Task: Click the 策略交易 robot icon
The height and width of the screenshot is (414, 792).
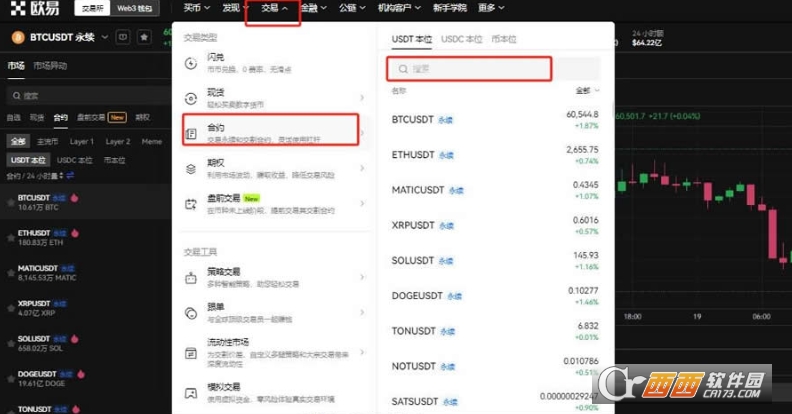Action: click(191, 277)
